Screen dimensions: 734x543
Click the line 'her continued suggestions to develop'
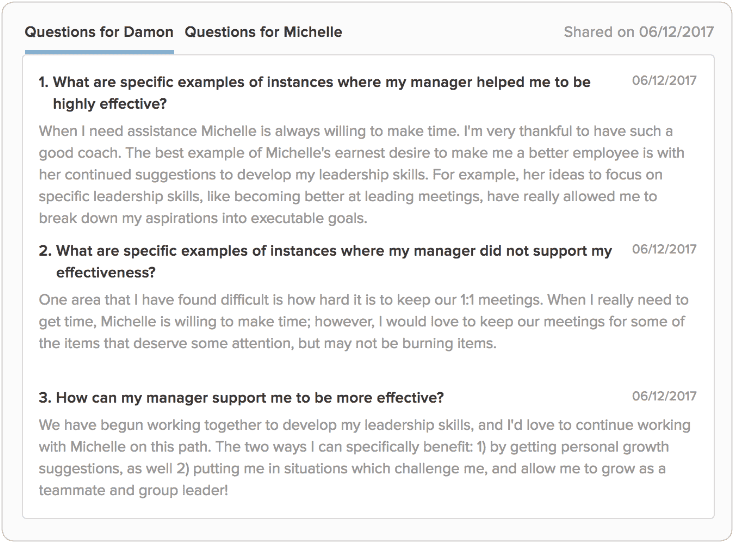(351, 175)
